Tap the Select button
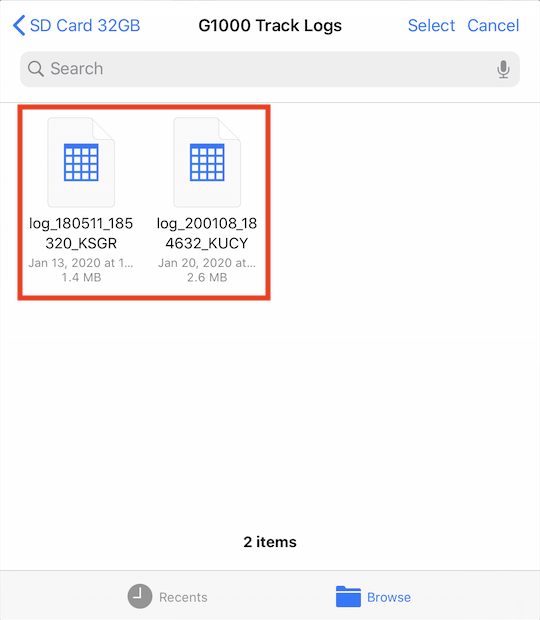This screenshot has height=620, width=540. [431, 26]
